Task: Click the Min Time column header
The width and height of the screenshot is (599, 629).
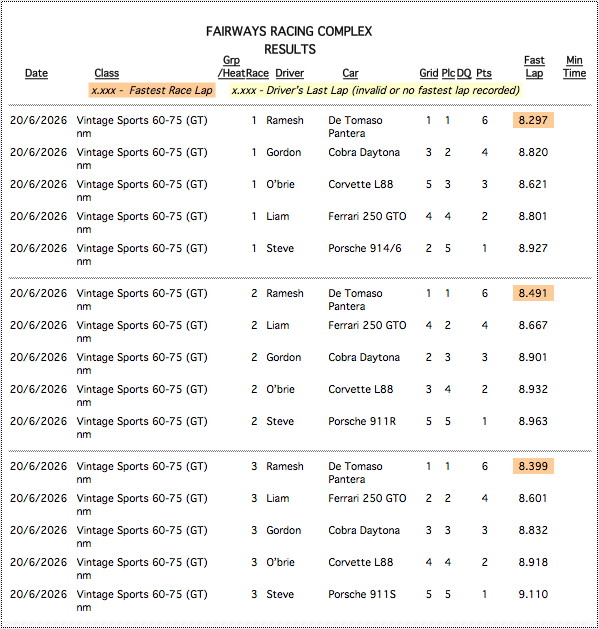Action: click(x=575, y=67)
